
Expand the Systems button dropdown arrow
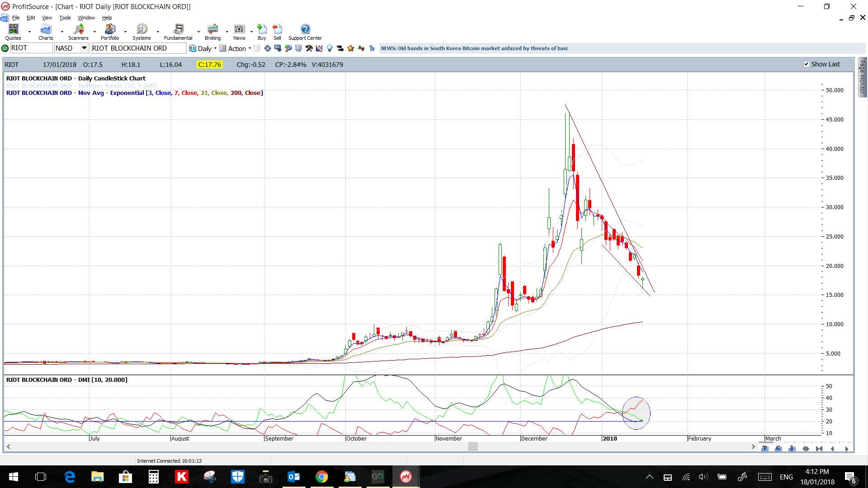[158, 32]
